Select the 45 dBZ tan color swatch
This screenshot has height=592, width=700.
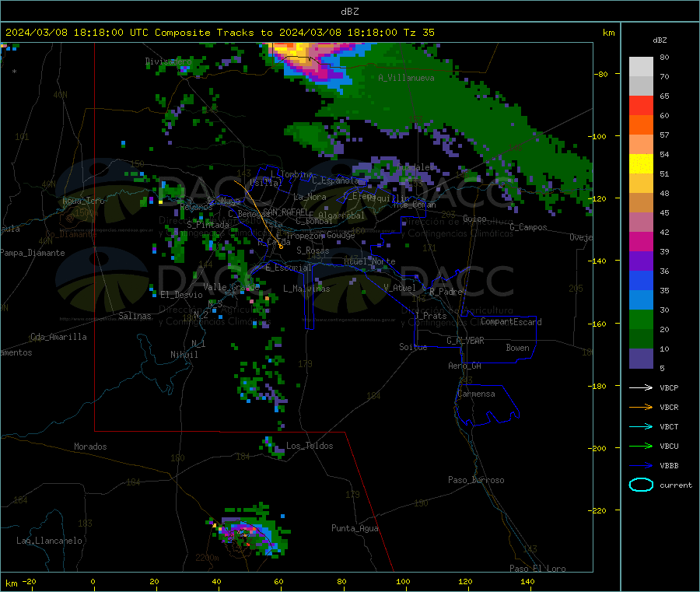(x=641, y=203)
